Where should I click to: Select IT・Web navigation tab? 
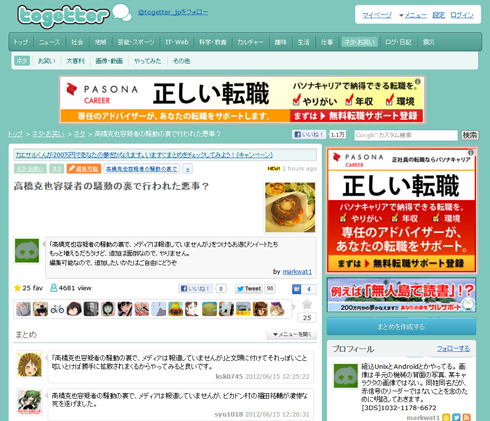coord(177,42)
